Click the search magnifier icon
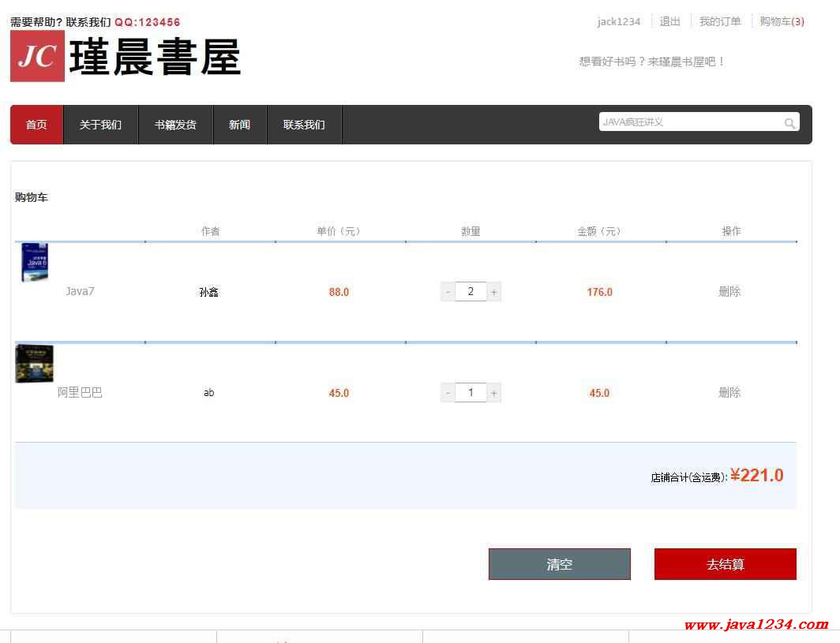 click(789, 123)
